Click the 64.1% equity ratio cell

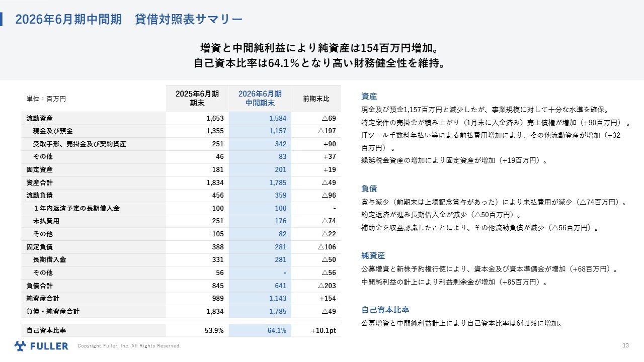coord(277,331)
